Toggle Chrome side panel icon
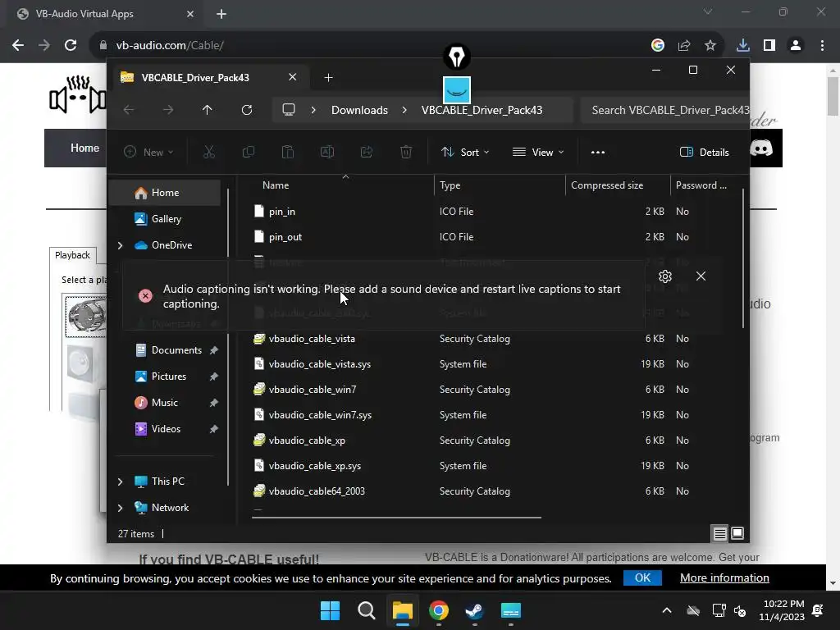Image resolution: width=840 pixels, height=630 pixels. click(x=769, y=46)
